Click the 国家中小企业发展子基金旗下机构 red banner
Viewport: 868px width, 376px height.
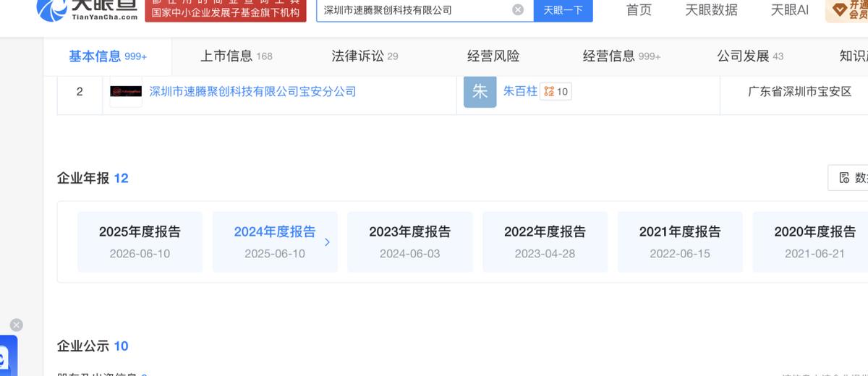[226, 12]
